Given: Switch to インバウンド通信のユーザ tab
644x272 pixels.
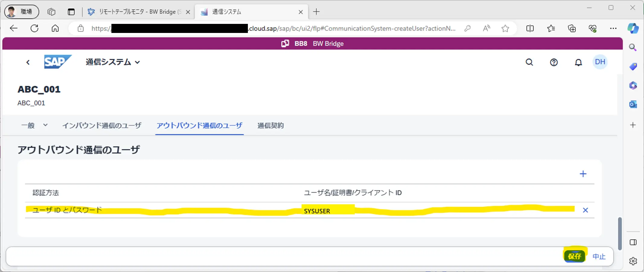Looking at the screenshot, I should 102,125.
